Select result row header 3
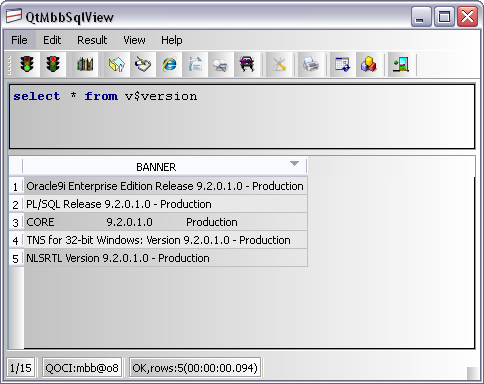484x384 pixels. coord(16,222)
